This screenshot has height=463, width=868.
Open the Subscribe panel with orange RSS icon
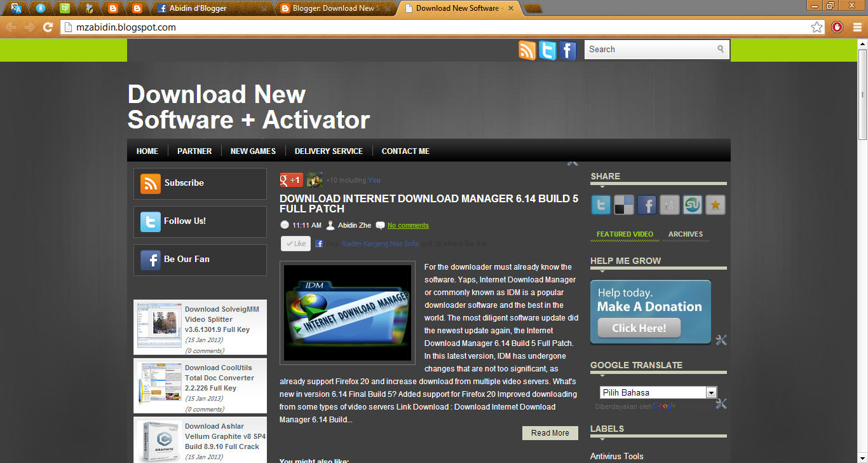pos(151,183)
